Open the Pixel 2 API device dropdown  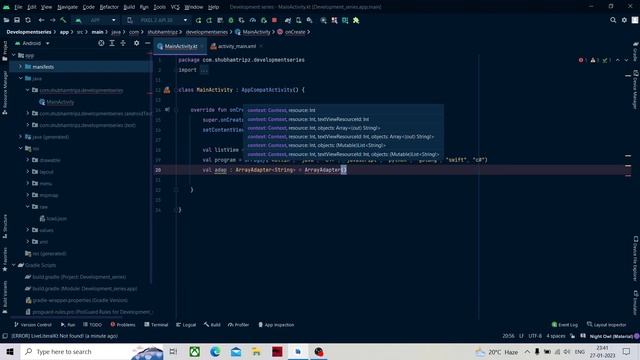click(157, 20)
